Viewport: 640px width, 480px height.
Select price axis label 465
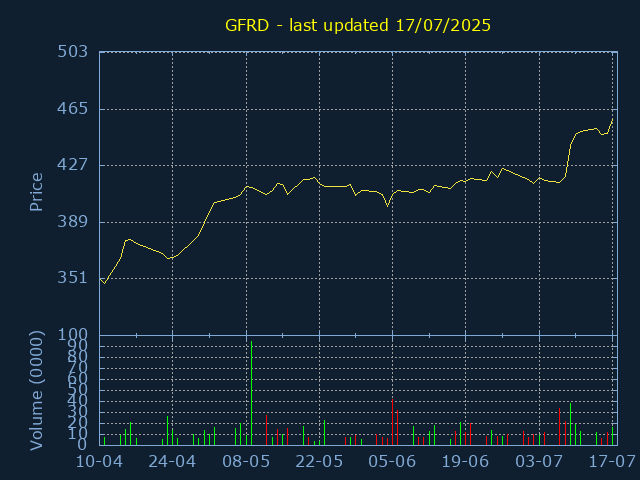pos(73,109)
